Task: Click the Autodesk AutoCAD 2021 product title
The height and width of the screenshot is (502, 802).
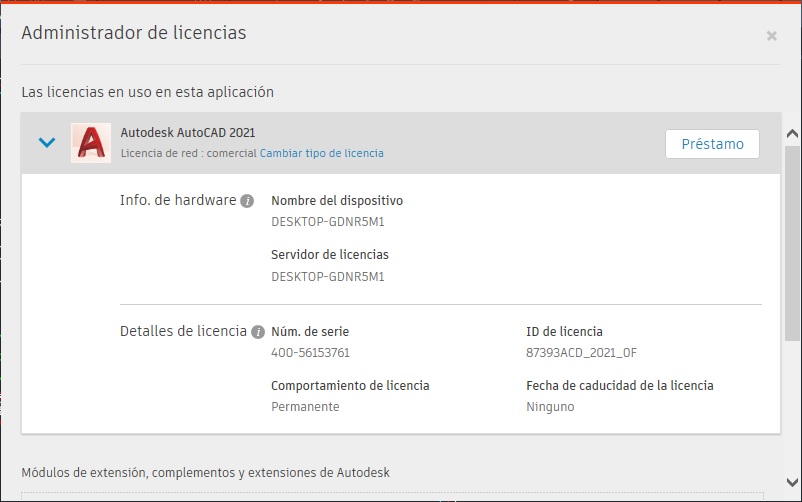Action: coord(188,133)
